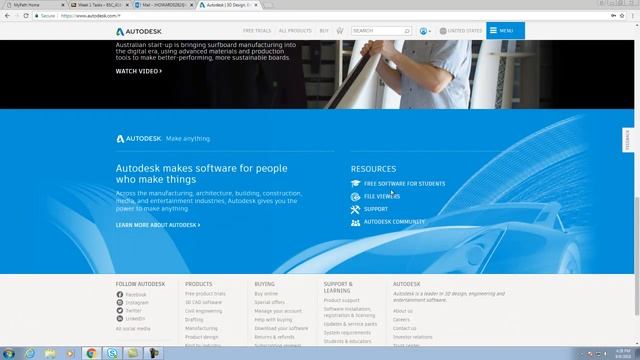Open ALL PRODUCTS in top navigation
Viewport: 640px width, 360px height.
[295, 31]
